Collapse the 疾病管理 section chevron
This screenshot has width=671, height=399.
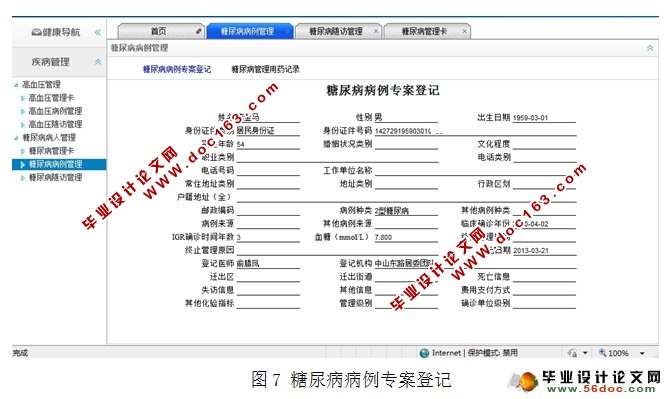click(x=98, y=62)
